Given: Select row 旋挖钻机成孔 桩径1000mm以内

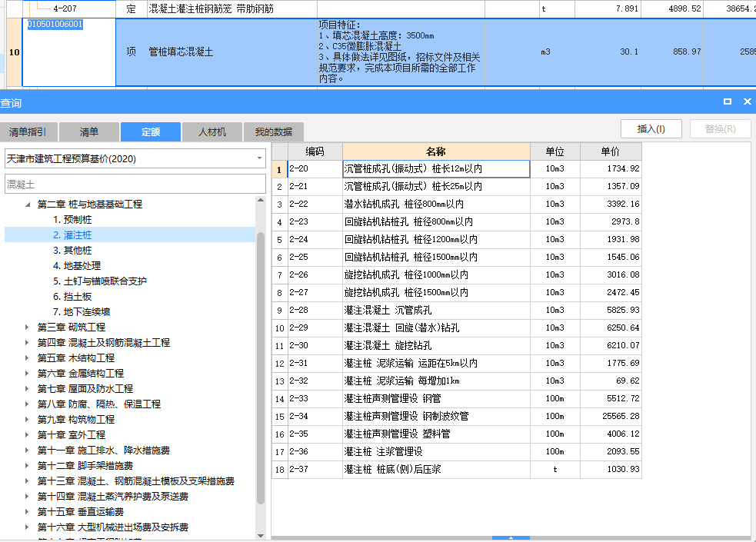Looking at the screenshot, I should point(457,275).
